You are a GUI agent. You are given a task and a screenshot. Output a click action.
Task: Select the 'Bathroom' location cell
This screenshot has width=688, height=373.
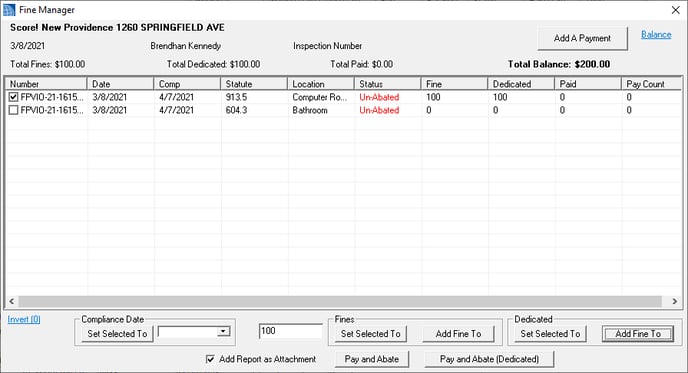coord(310,110)
